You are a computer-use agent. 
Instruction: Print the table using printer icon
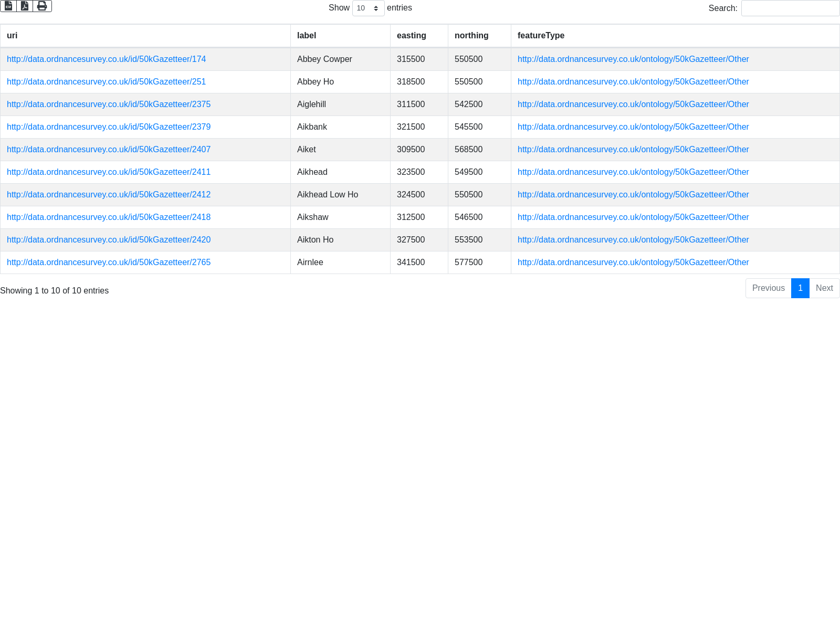42,6
